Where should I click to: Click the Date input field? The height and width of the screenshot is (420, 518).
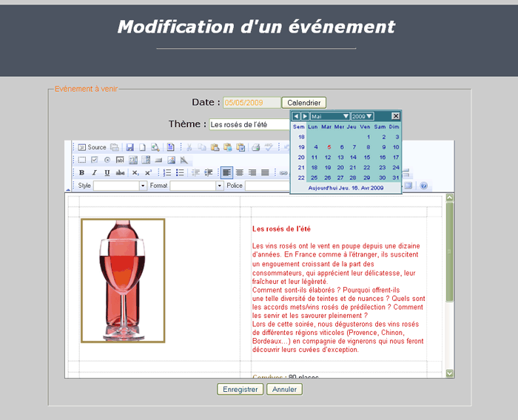coord(252,103)
